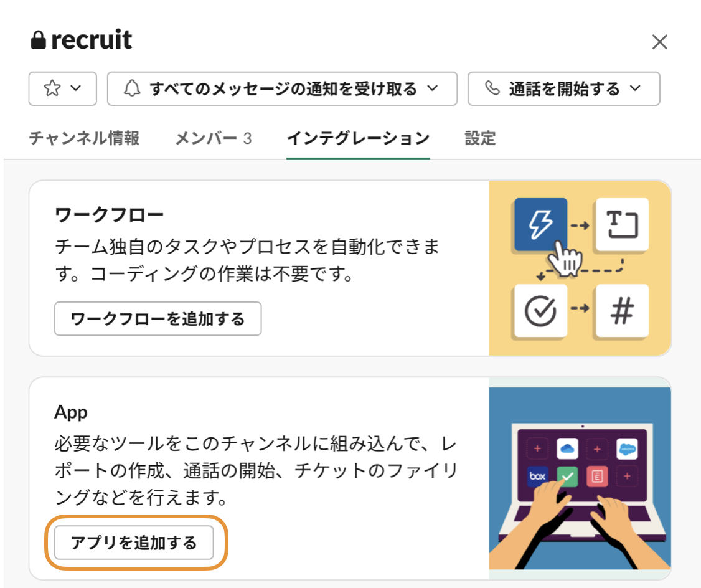The height and width of the screenshot is (588, 701).
Task: Expand the star button dropdown chevron
Action: coord(76,88)
